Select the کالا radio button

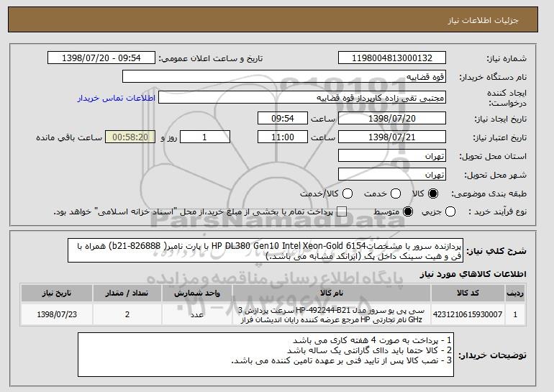(x=433, y=193)
